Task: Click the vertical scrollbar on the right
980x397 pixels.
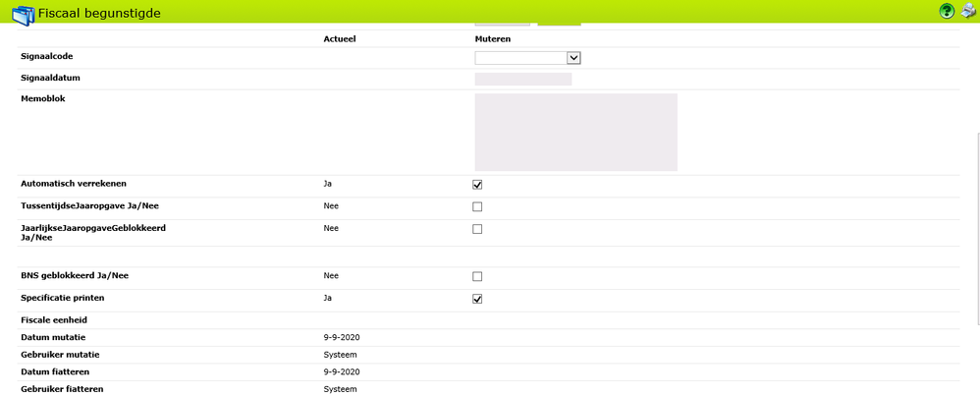Action: pyautogui.click(x=977, y=228)
